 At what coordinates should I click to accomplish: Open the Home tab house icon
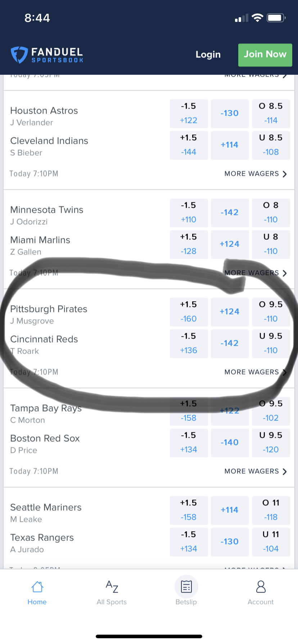pos(37,587)
